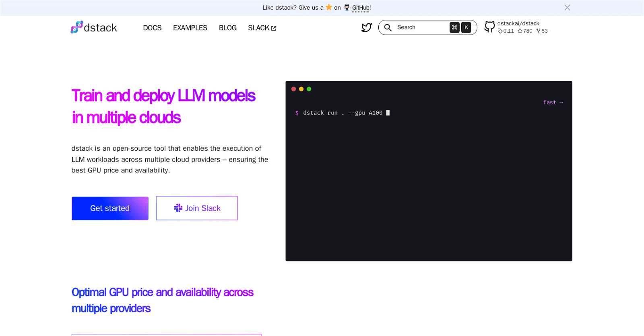This screenshot has height=336, width=644.
Task: Click the red dot in terminal window
Action: [x=293, y=89]
